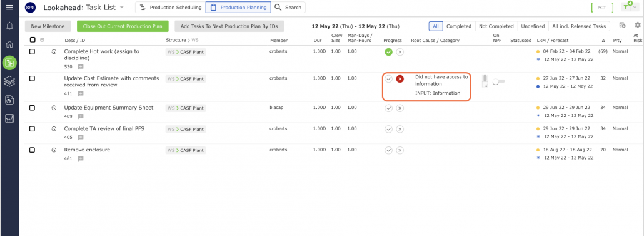Switch to Production Scheduling tab
This screenshot has height=236, width=644.
[x=171, y=8]
